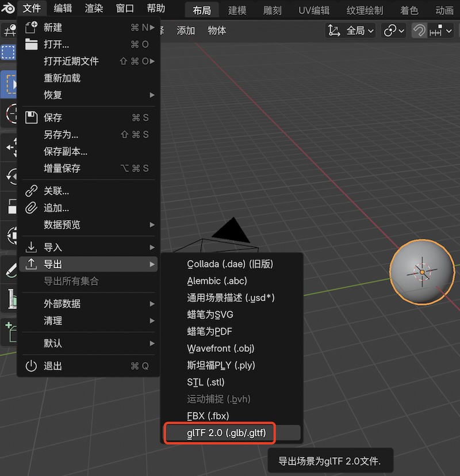This screenshot has width=460, height=476.
Task: Open the 全局 transform orientation dropdown
Action: point(351,31)
